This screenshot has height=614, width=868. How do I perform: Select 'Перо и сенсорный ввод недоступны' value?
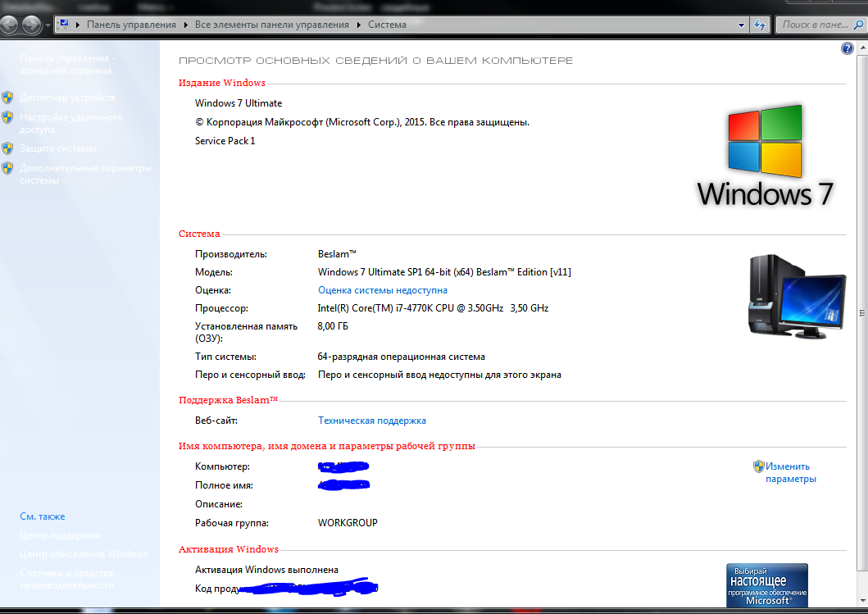coord(439,375)
